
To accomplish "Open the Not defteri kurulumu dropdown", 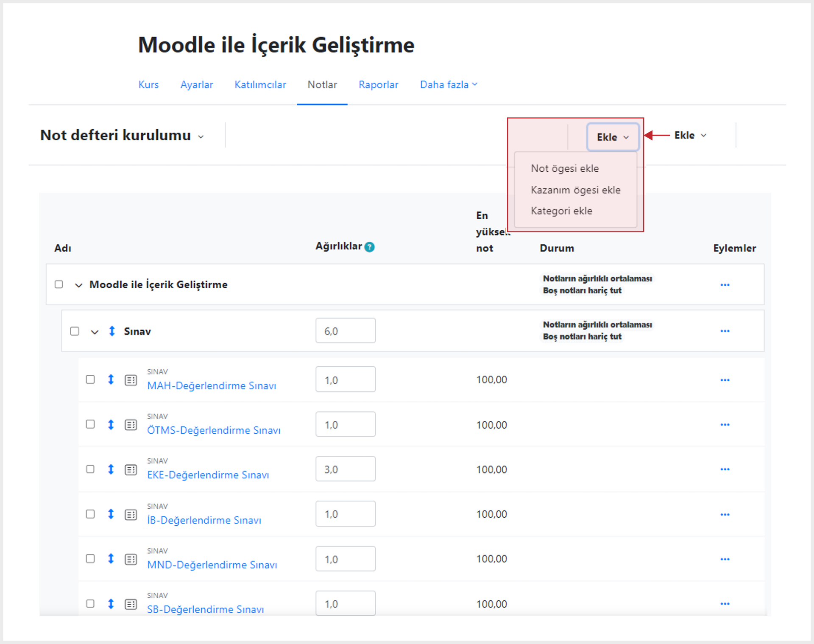I will [x=122, y=135].
